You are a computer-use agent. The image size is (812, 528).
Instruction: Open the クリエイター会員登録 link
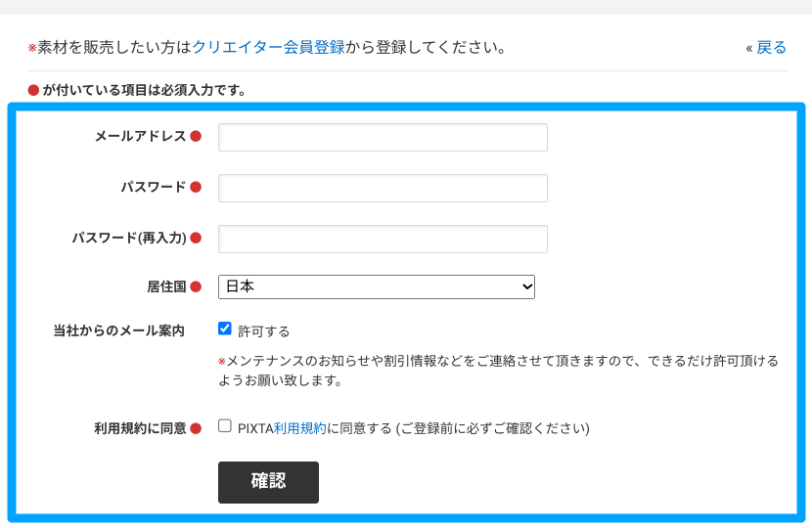[x=268, y=48]
